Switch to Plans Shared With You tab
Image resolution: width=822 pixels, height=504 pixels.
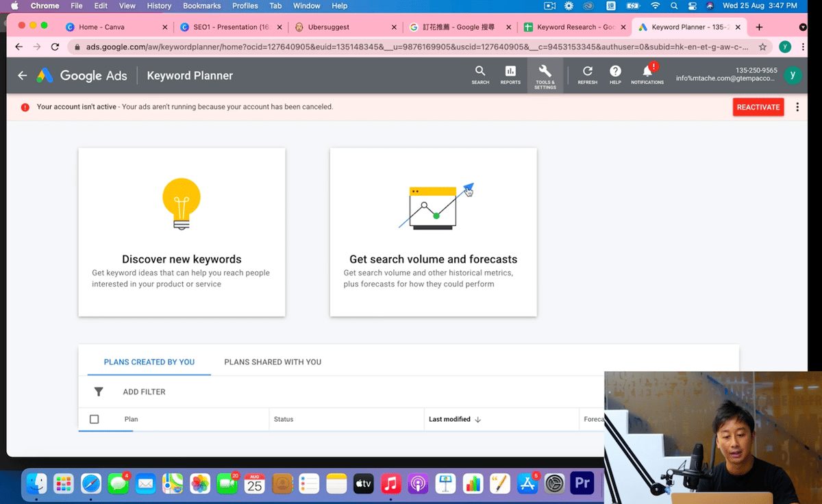273,362
